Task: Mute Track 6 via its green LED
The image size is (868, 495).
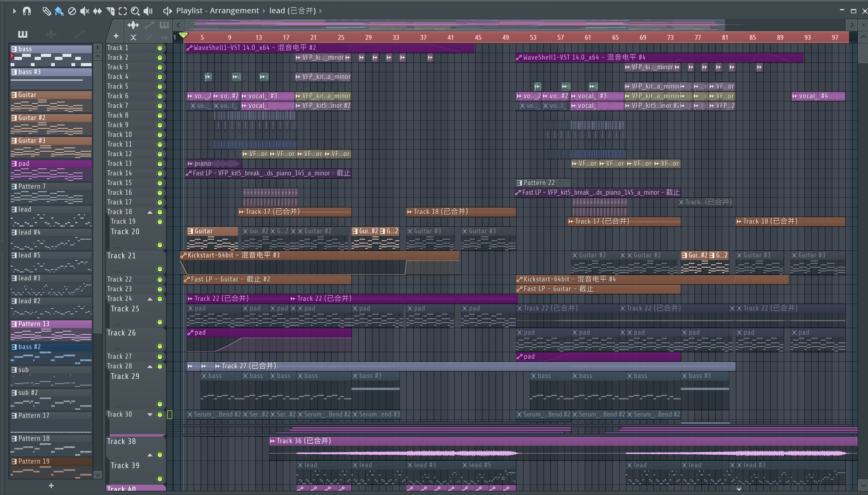Action: tap(159, 96)
